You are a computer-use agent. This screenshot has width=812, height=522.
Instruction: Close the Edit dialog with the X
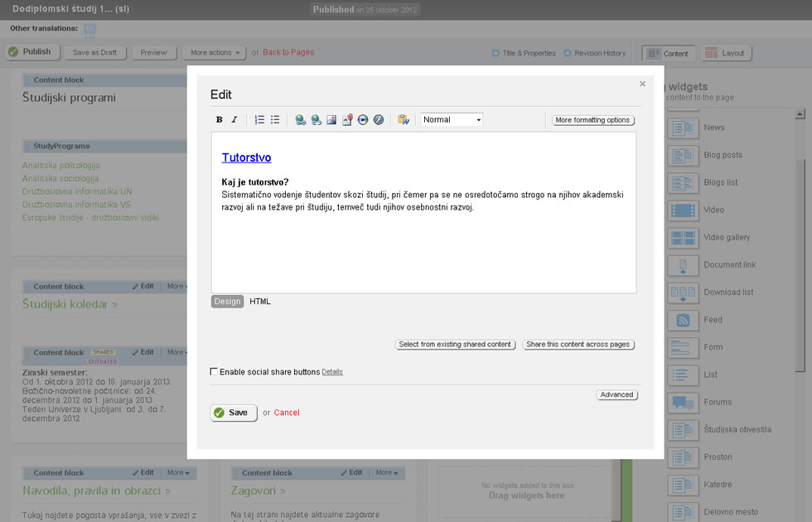[642, 84]
